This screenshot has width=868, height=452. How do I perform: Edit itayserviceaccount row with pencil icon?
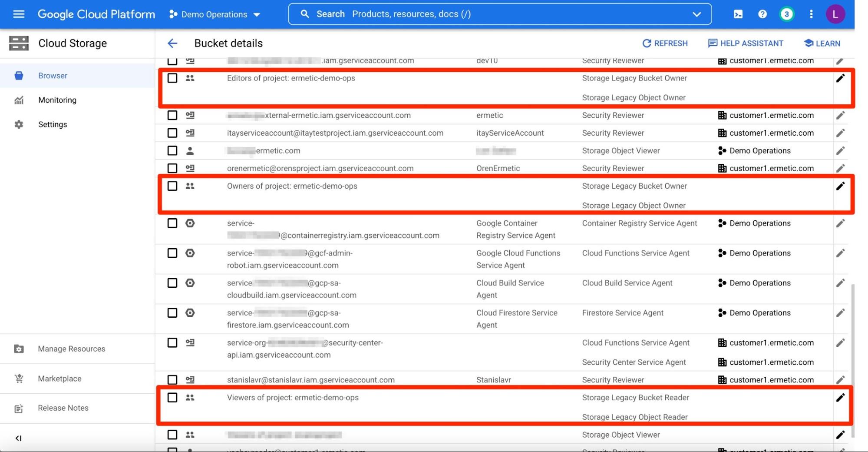coord(840,133)
